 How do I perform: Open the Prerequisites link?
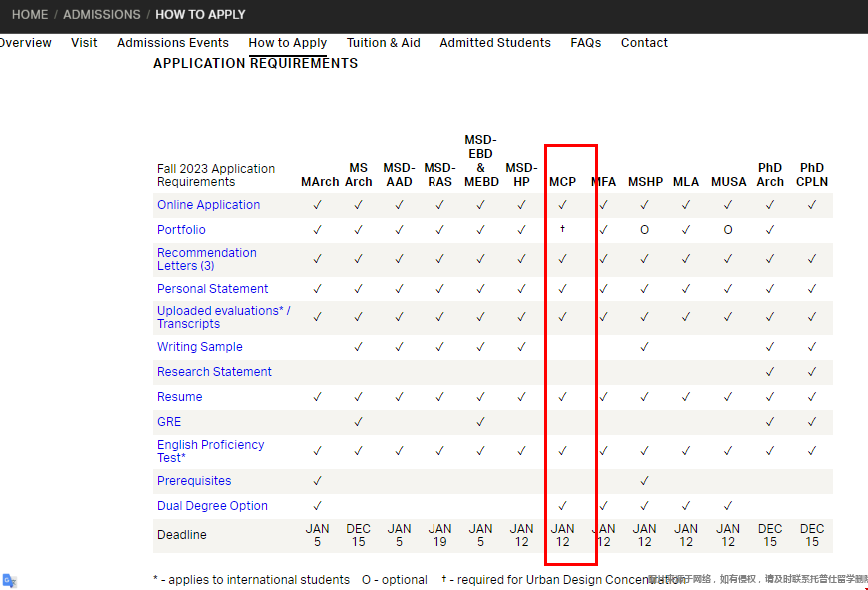(x=194, y=481)
